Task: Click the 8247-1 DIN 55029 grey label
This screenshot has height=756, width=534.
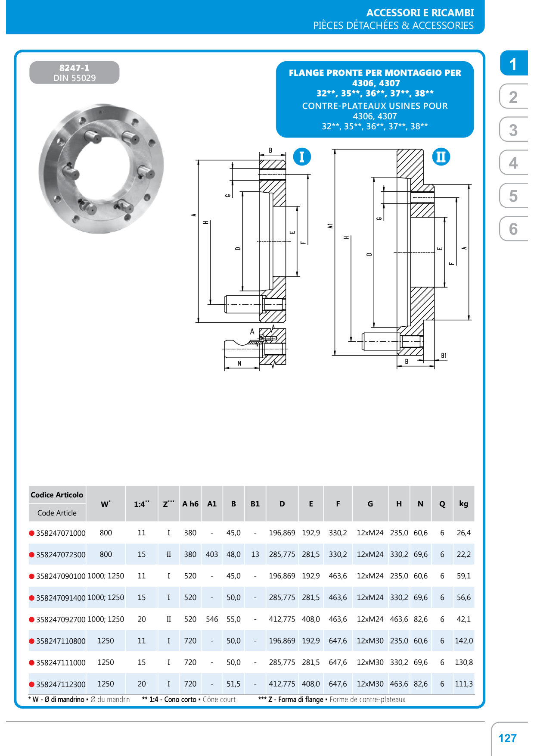Action: point(75,72)
